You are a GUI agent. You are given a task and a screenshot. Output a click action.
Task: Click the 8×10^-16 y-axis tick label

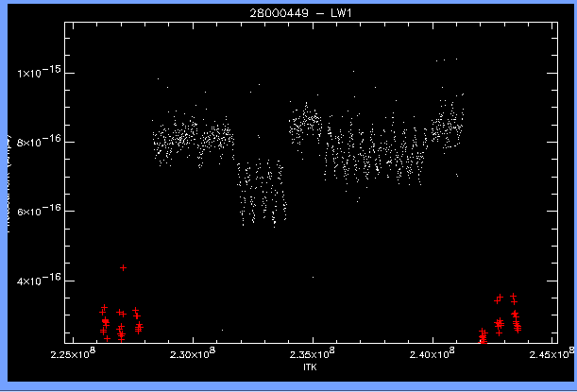(39, 142)
